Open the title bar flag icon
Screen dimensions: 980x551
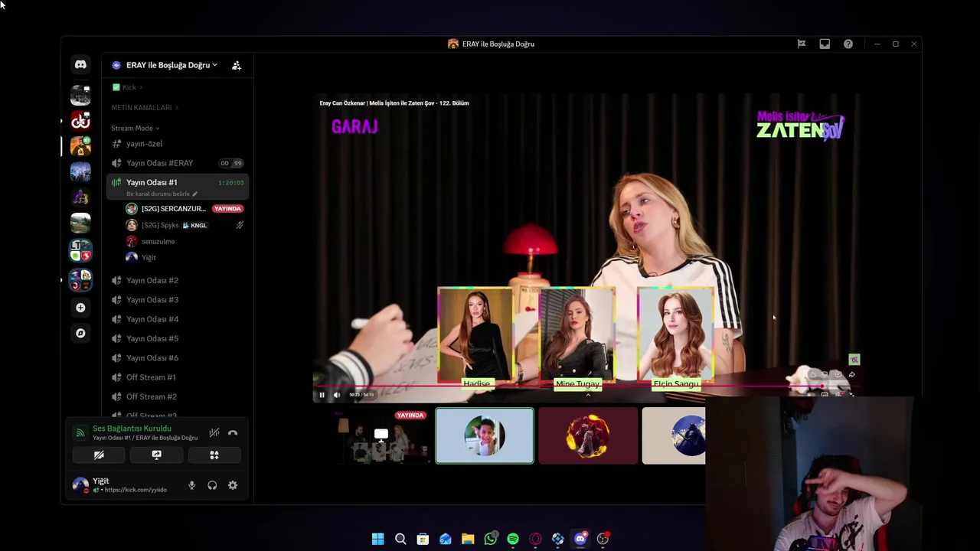click(x=802, y=44)
